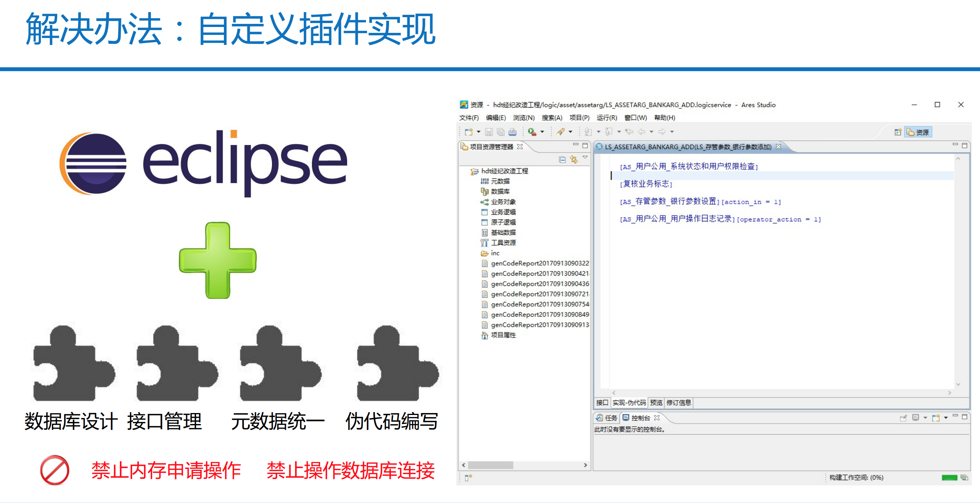Click the Save disk icon in toolbar

(x=488, y=132)
